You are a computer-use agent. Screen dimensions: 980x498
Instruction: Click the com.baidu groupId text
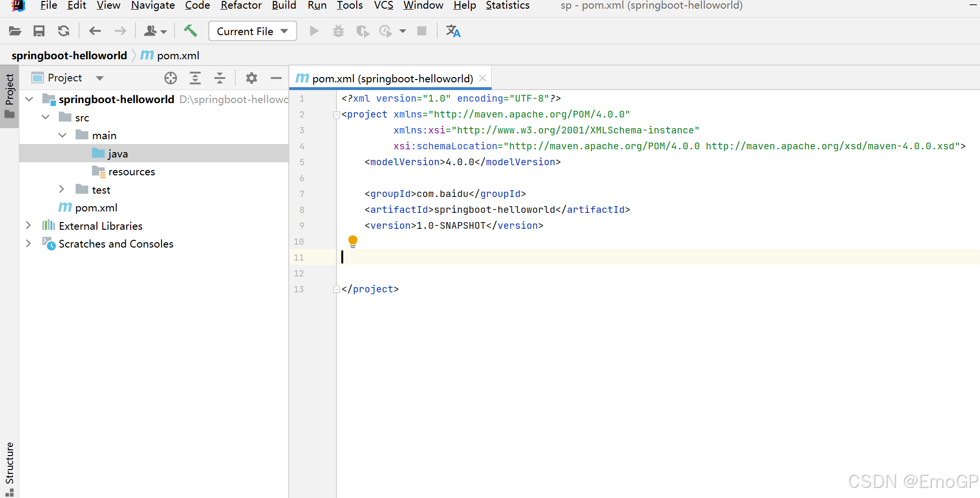tap(443, 194)
